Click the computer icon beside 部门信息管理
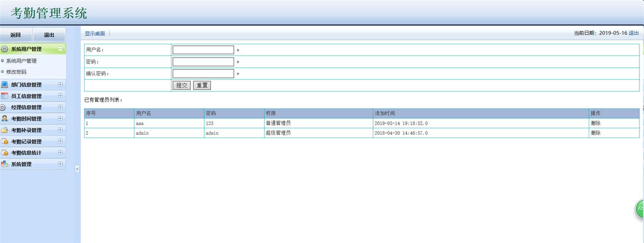This screenshot has height=243, width=644. (x=4, y=85)
